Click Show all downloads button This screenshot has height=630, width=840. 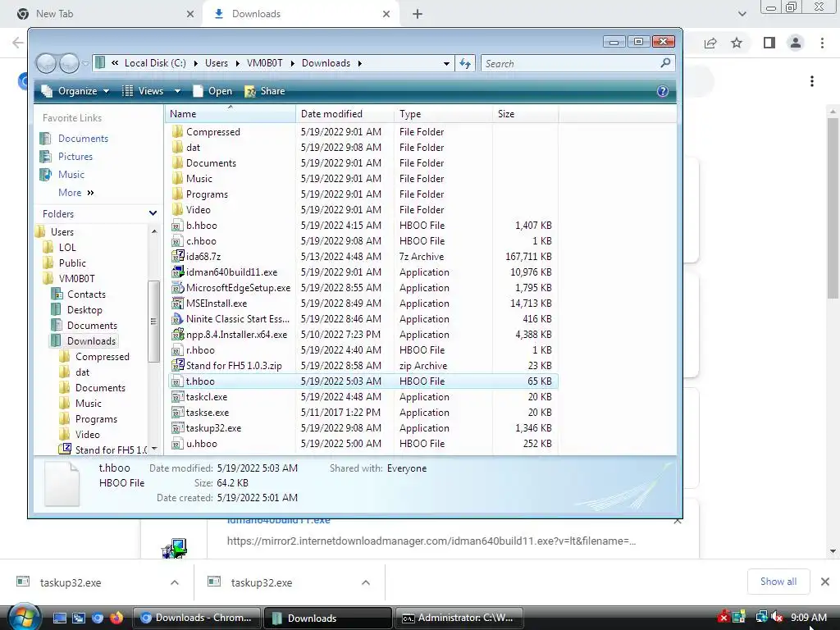tap(778, 582)
